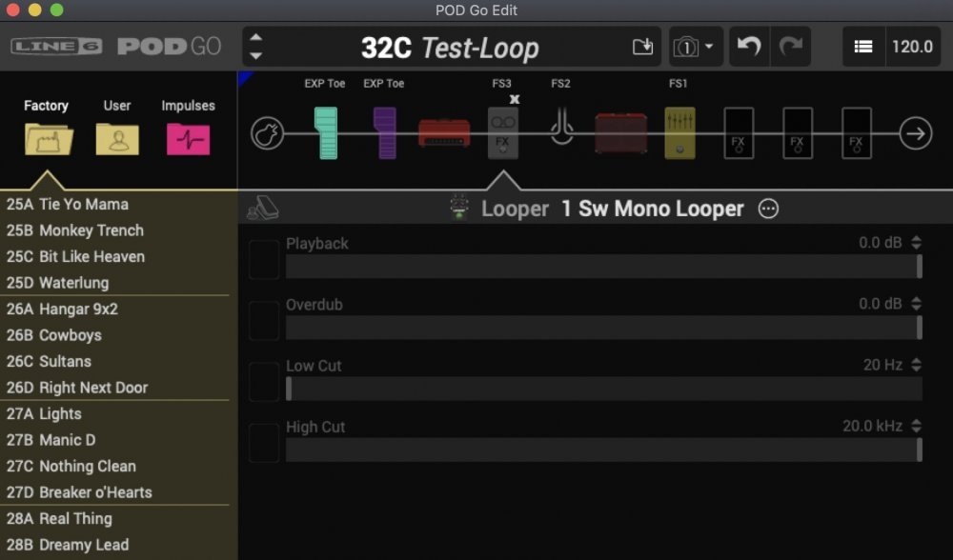Screen dimensions: 953x560
Task: Switch to the Impulses tab
Action: coord(188,130)
